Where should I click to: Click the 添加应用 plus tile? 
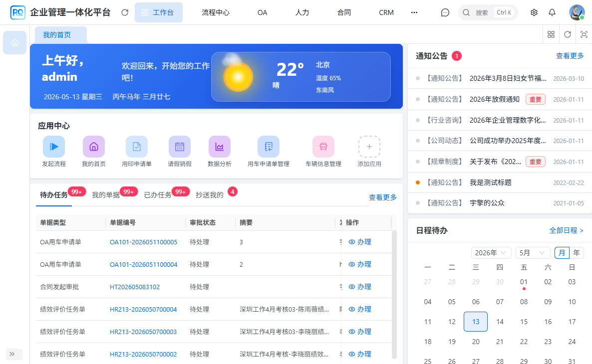tap(369, 147)
